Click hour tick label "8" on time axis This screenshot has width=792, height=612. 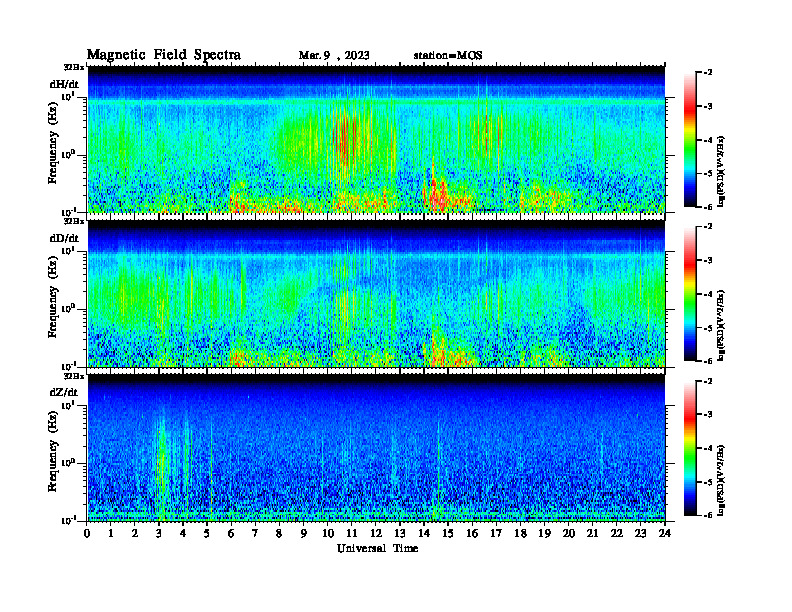coord(279,534)
